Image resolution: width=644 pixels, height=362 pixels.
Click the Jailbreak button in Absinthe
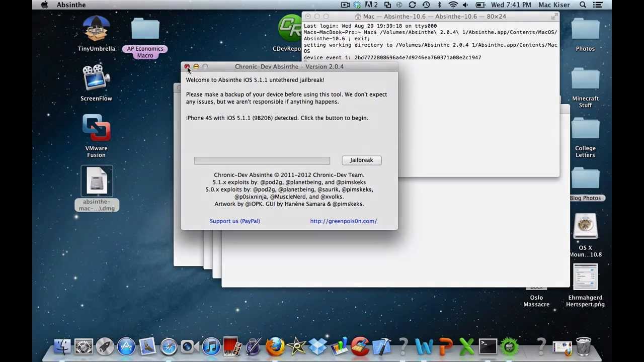pyautogui.click(x=361, y=160)
